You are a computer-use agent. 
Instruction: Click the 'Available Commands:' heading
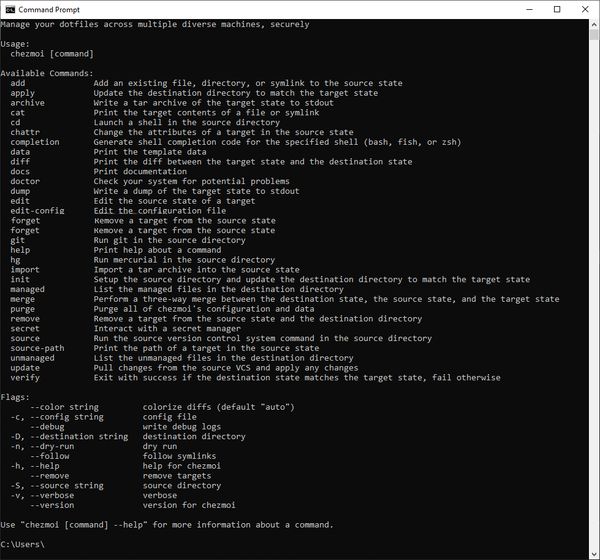click(47, 73)
